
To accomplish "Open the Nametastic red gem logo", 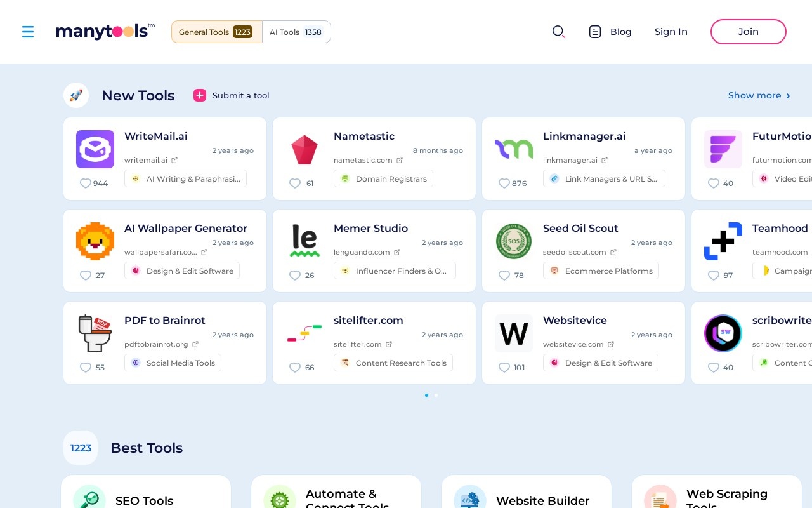I will tap(304, 149).
